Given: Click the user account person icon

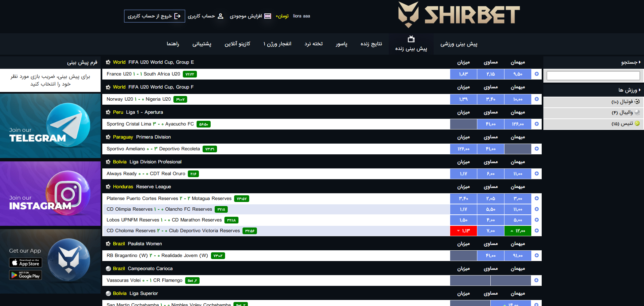Looking at the screenshot, I should 220,16.
